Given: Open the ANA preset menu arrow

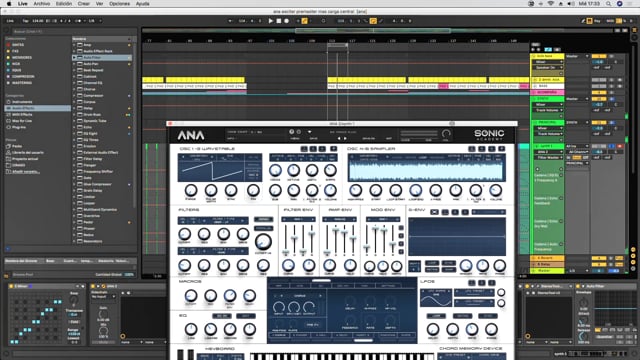Looking at the screenshot, I should (x=309, y=132).
